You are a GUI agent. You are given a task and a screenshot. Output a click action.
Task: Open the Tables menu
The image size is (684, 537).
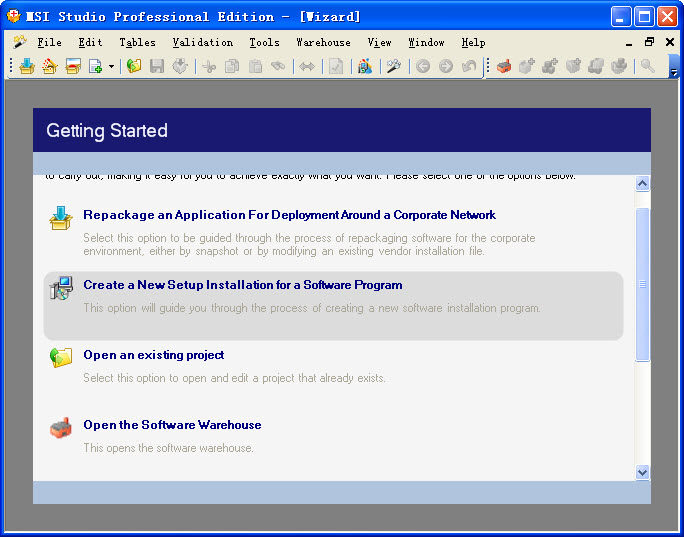point(137,43)
